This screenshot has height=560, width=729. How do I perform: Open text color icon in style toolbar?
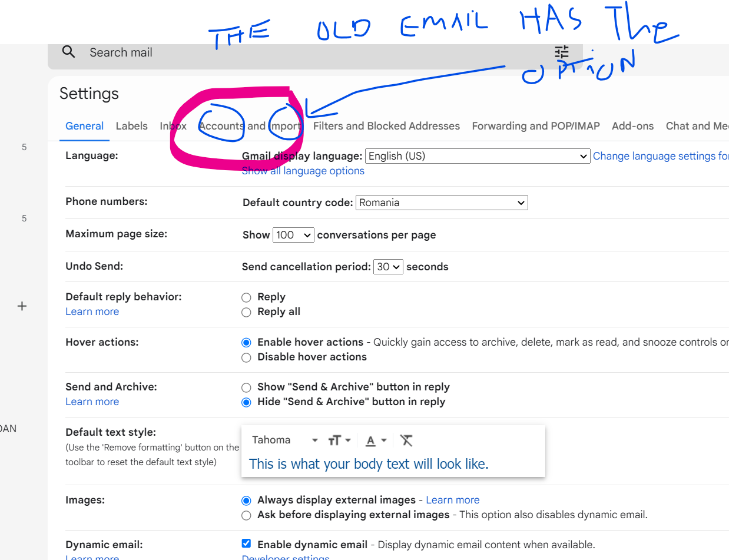(x=376, y=440)
